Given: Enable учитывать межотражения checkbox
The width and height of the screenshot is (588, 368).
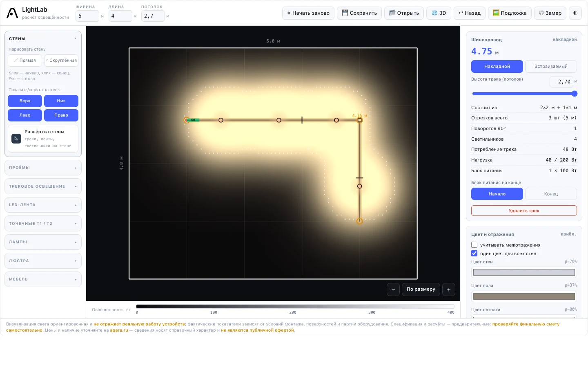Looking at the screenshot, I should [x=474, y=245].
